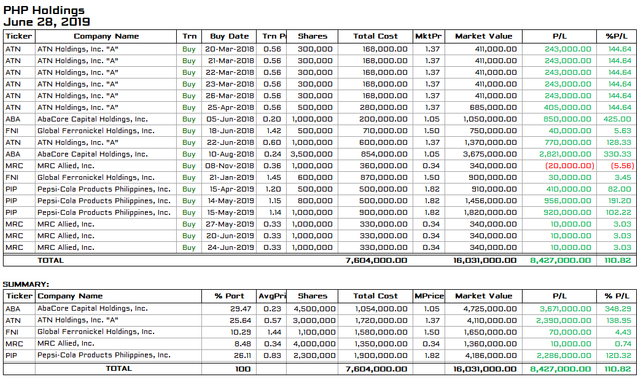Viewport: 640px width, 378px height.
Task: Select buy date '26-Mar-2018' cell
Action: point(229,96)
